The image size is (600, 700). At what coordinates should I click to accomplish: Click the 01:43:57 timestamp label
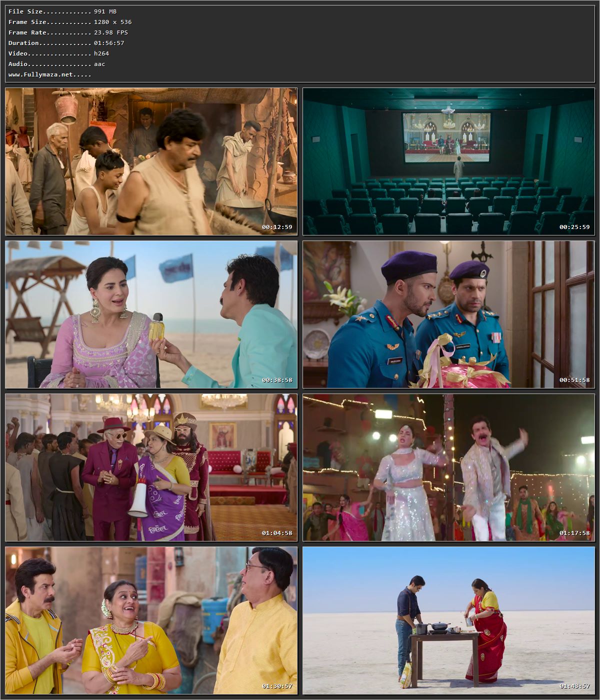tap(574, 686)
